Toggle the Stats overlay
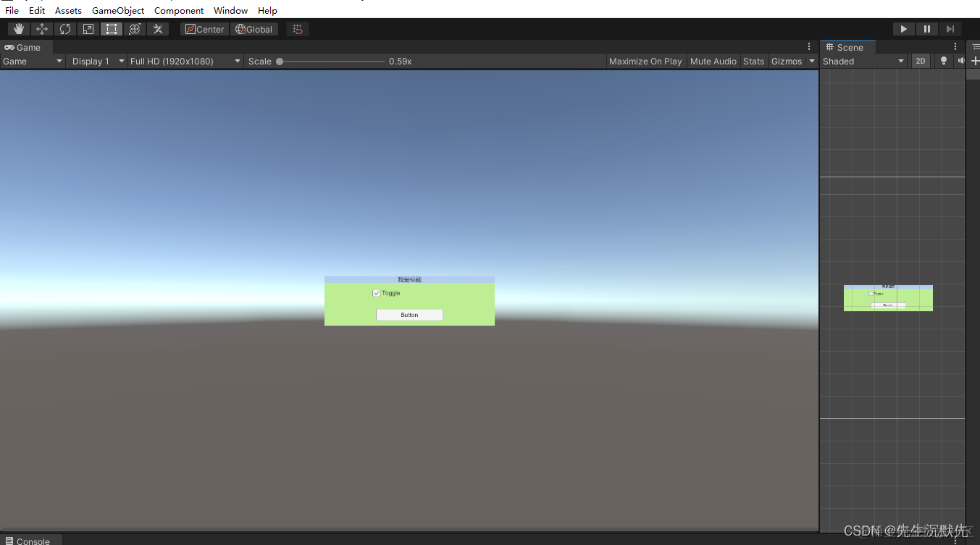This screenshot has height=545, width=980. click(x=753, y=62)
